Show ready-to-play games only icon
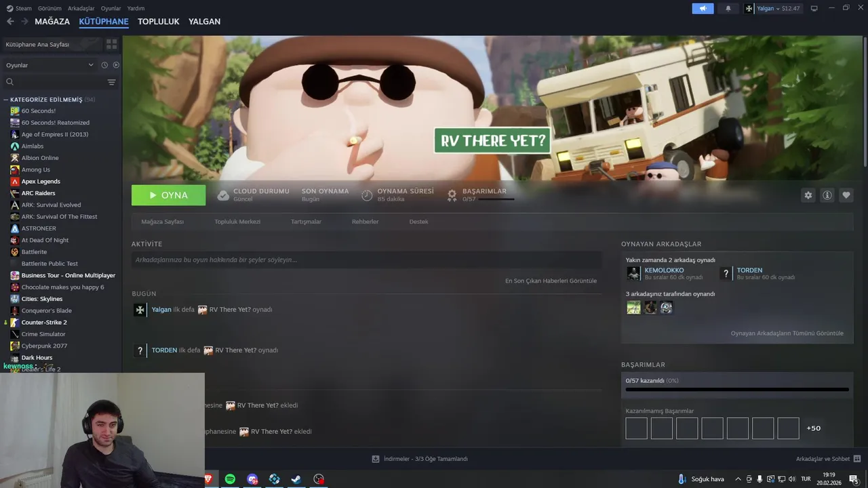This screenshot has width=868, height=488. coord(116,65)
